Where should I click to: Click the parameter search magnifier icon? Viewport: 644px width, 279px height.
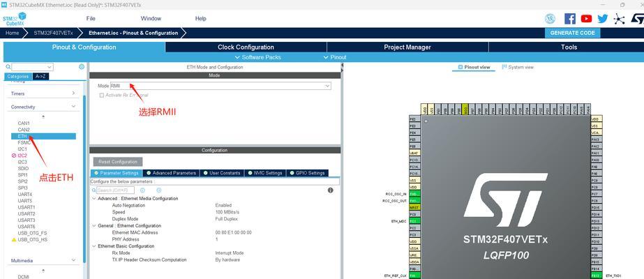93,190
